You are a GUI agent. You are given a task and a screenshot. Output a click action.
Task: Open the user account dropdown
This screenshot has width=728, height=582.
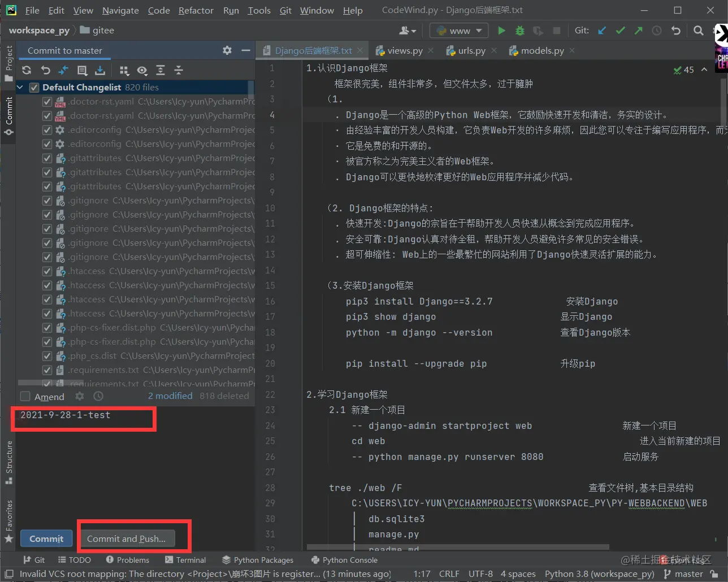408,31
